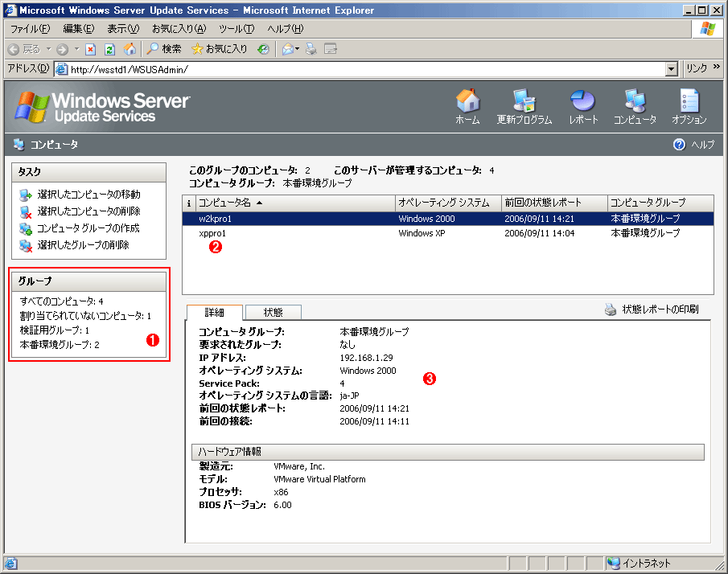This screenshot has height=574, width=728.
Task: Click the page icon in the address bar
Action: 61,69
